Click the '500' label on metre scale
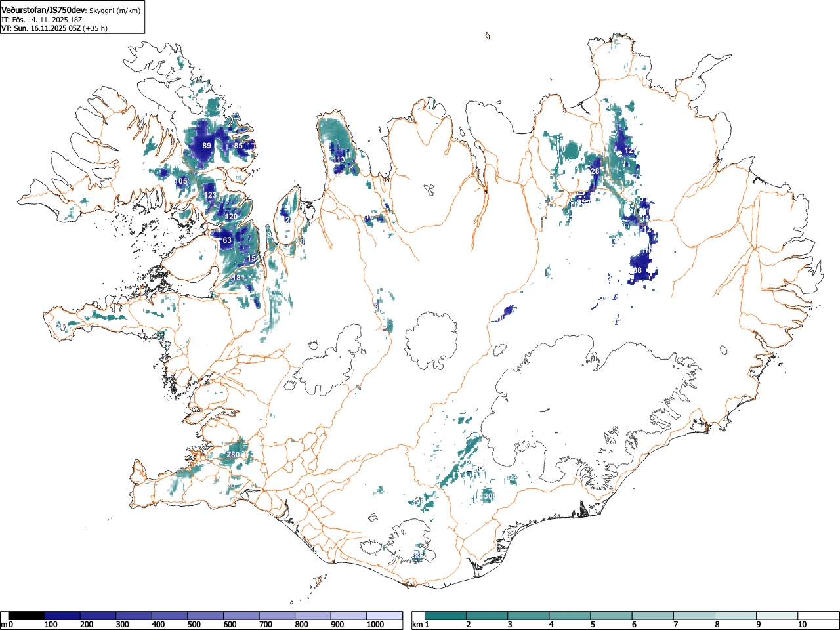This screenshot has width=840, height=630. [x=194, y=625]
